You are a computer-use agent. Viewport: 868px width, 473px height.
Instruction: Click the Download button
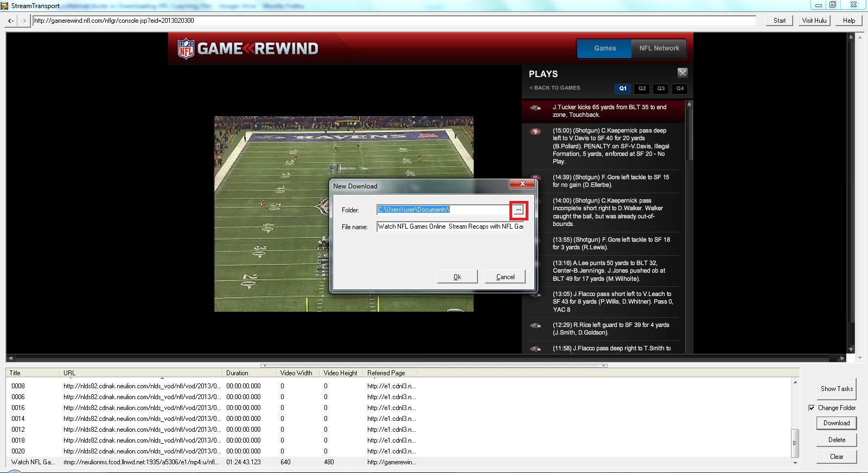[x=837, y=423]
